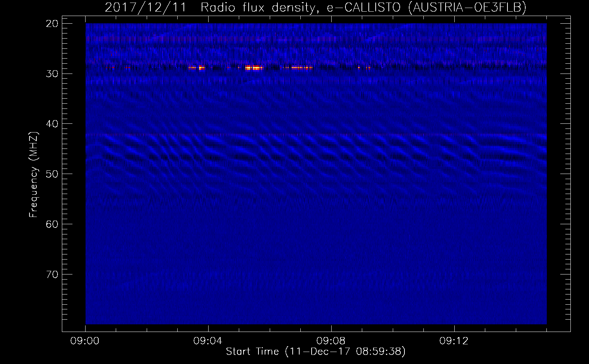Click the plot title "2017/12/11 Radio flux density, e-CALLISTO (AUSTRIA-OE3FLB)"
This screenshot has height=364, width=589.
[x=316, y=7]
